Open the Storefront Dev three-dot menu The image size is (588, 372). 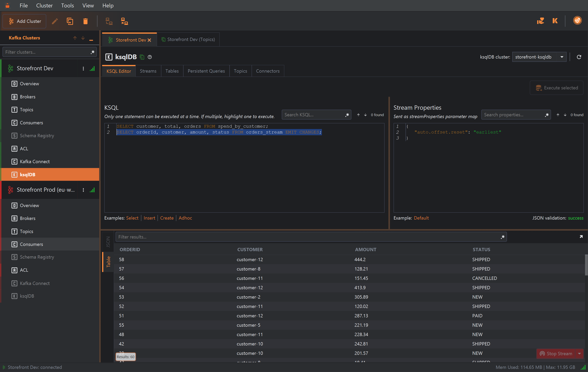coord(83,69)
